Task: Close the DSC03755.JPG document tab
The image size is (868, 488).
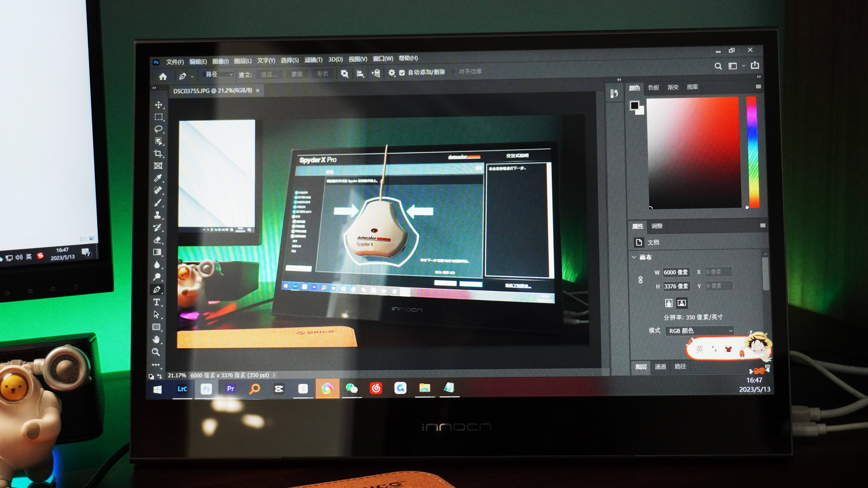Action: pyautogui.click(x=258, y=91)
